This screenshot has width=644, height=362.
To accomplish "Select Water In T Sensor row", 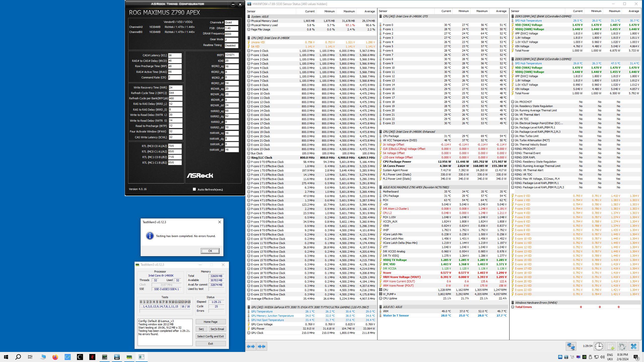I will click(443, 315).
